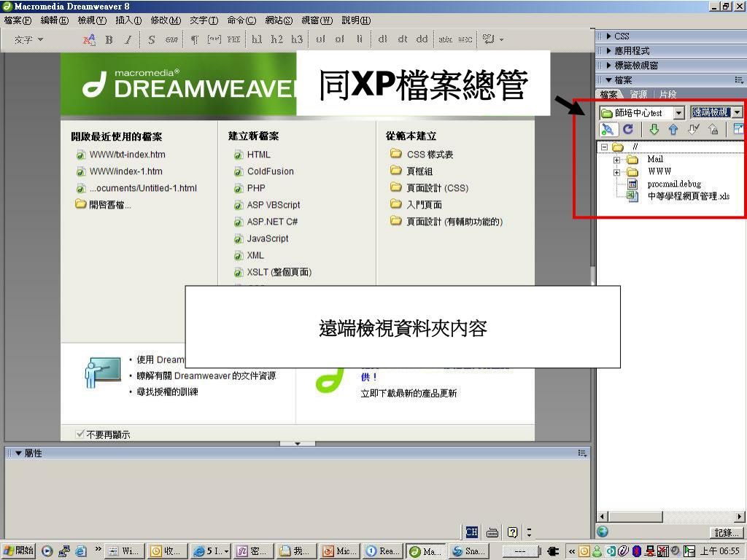
Task: Click the Windows 開始 start button
Action: pyautogui.click(x=18, y=551)
